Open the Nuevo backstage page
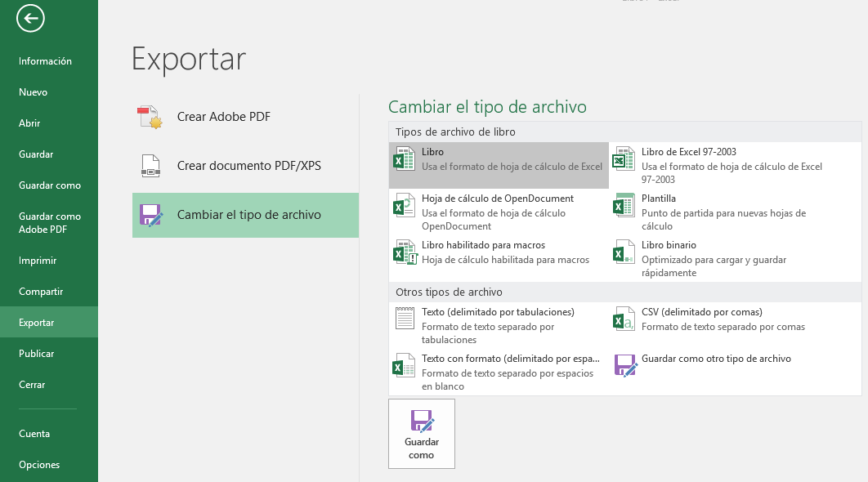Viewport: 868px width, 482px height. pyautogui.click(x=34, y=91)
